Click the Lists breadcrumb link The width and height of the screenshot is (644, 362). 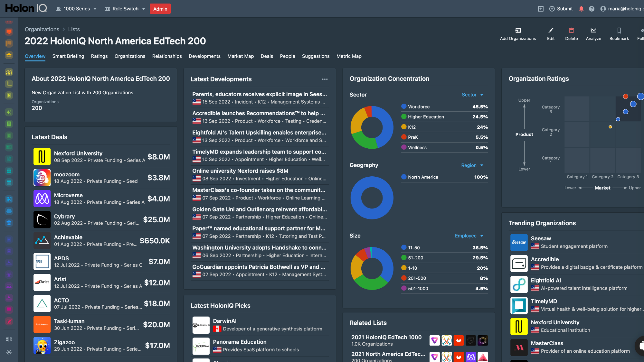tap(74, 29)
